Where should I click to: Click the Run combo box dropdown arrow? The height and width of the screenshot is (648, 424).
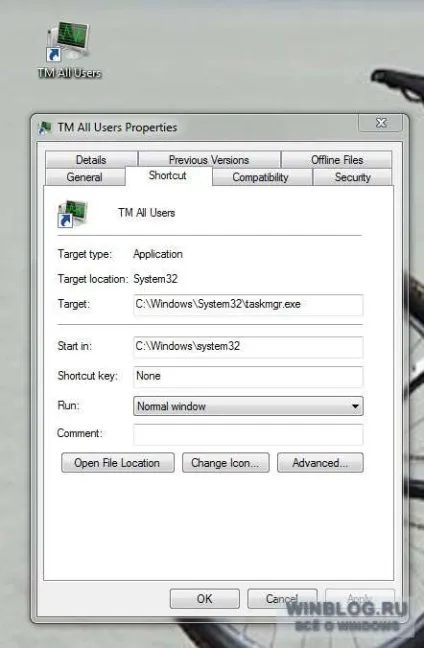coord(355,406)
